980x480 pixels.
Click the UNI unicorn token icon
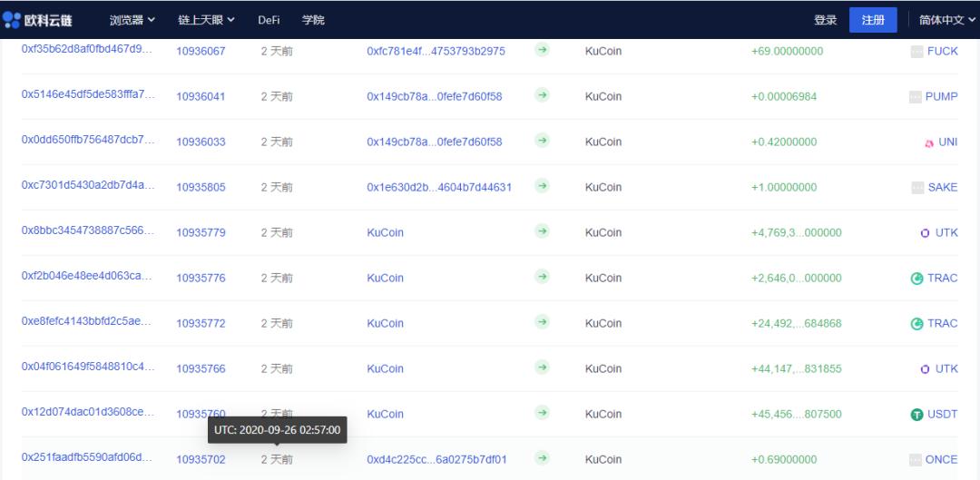click(929, 142)
